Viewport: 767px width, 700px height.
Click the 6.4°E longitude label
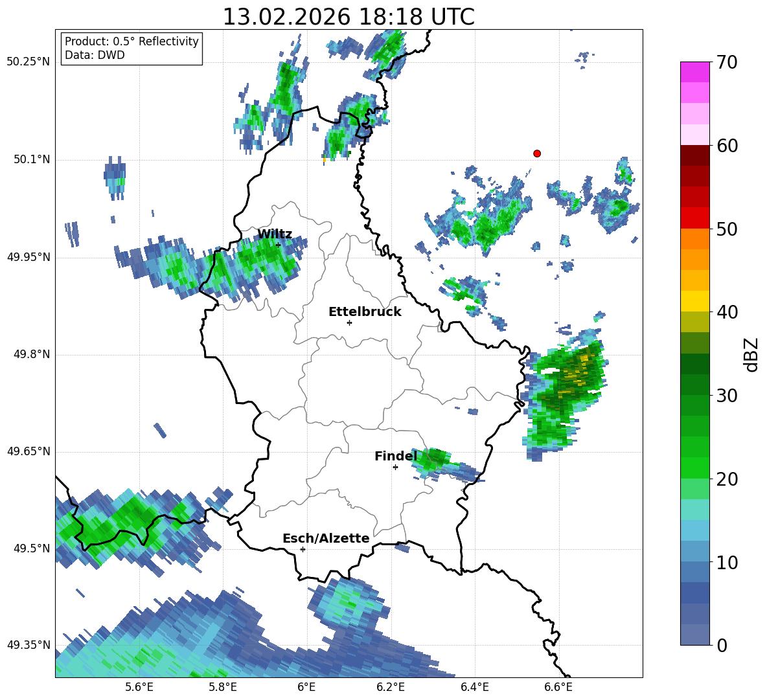click(474, 687)
